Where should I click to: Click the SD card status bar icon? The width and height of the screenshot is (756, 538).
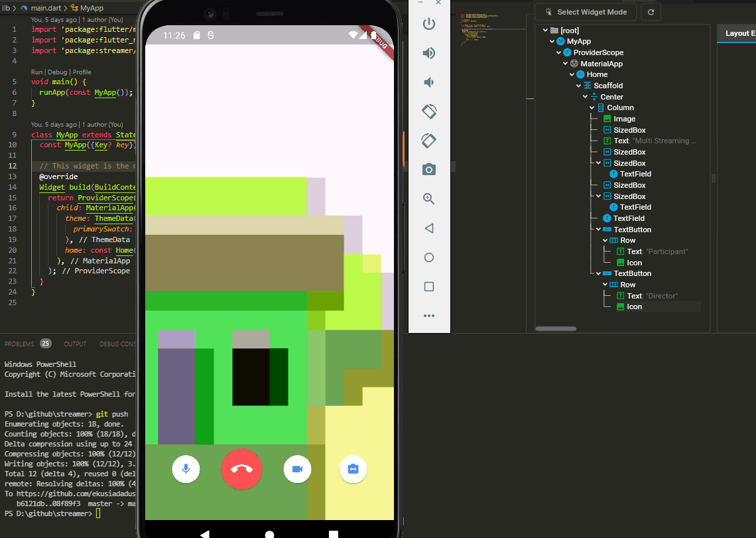pyautogui.click(x=197, y=35)
